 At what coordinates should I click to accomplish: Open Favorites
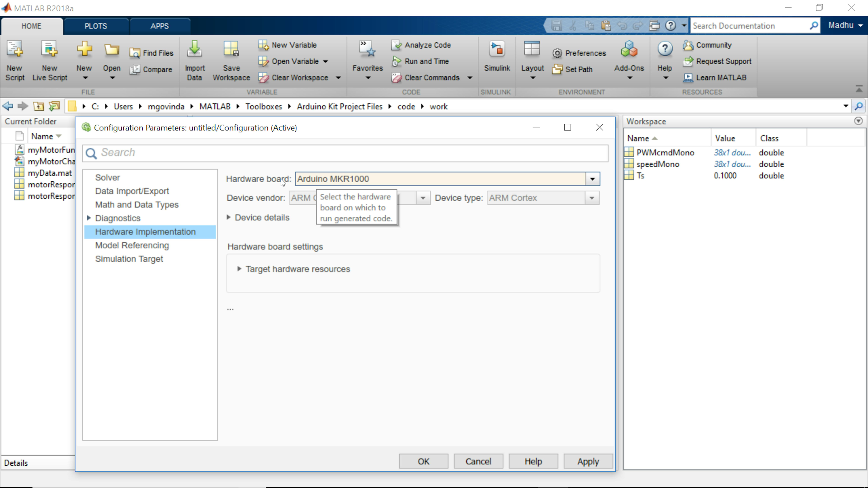pyautogui.click(x=368, y=61)
